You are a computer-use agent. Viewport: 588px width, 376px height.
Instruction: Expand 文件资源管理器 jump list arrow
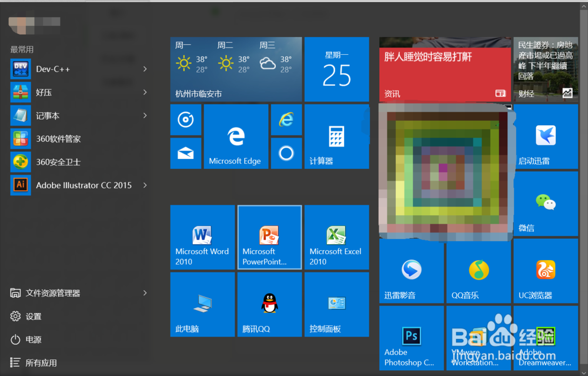145,293
